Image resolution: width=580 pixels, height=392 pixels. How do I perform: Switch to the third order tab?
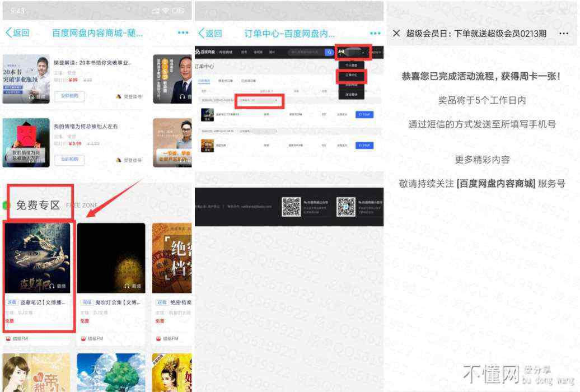[x=248, y=81]
